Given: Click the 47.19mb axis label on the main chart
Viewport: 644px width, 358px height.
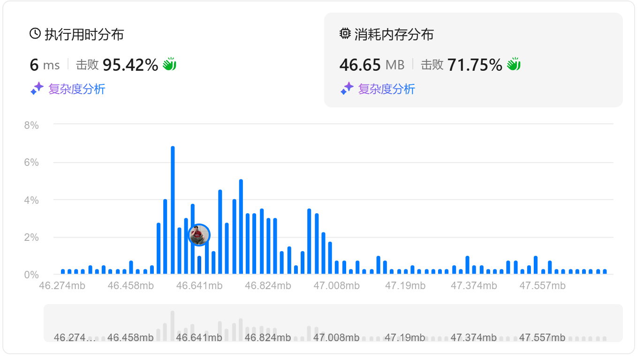Looking at the screenshot, I should point(405,285).
